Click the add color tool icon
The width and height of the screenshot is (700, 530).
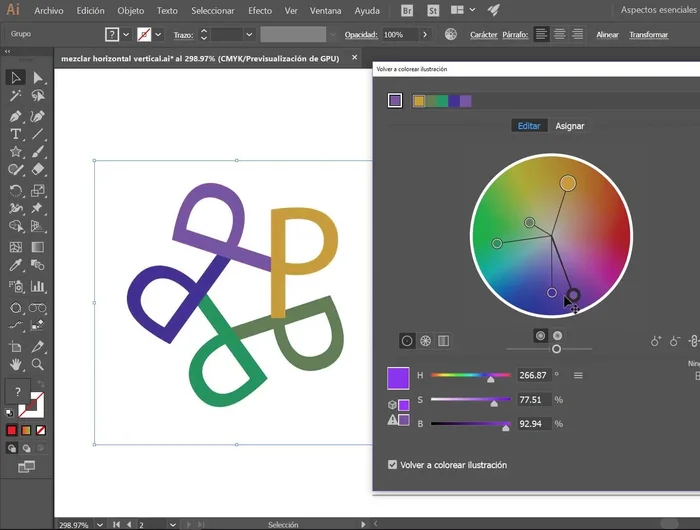point(656,341)
